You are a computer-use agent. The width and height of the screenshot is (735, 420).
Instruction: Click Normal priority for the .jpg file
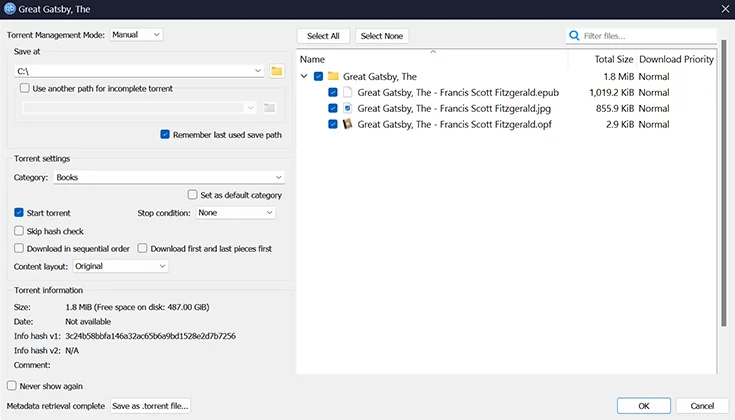tap(654, 108)
